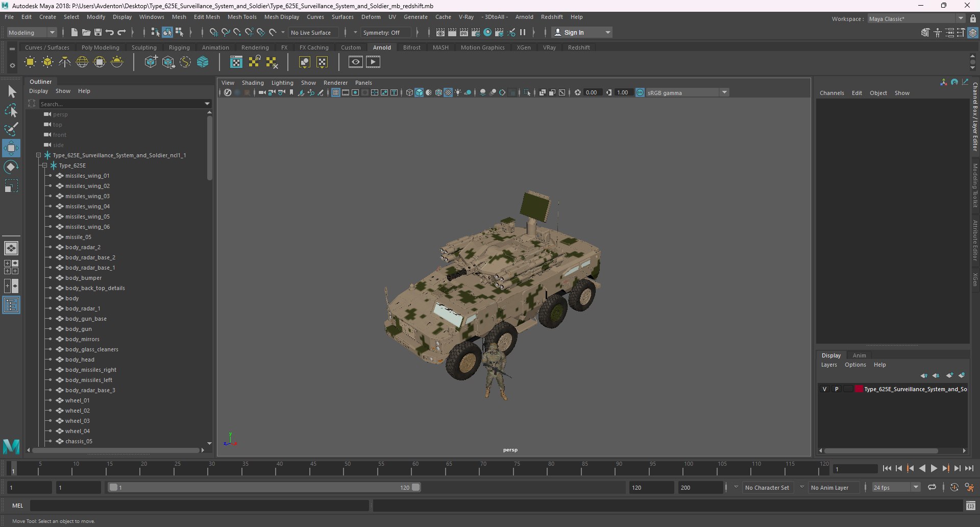Pick the Paint selection tool
This screenshot has width=980, height=527.
point(11,129)
